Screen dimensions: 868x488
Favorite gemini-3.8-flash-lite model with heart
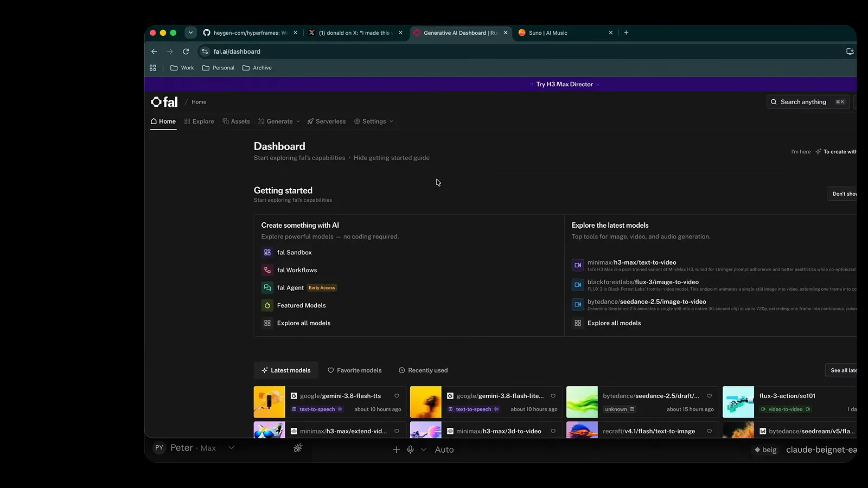pyautogui.click(x=553, y=396)
